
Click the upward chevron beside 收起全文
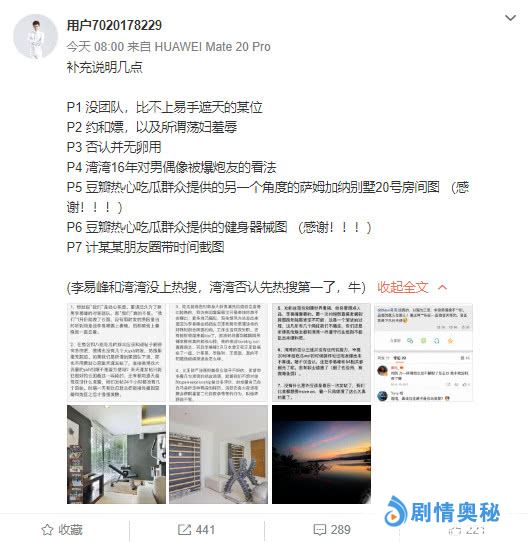(x=442, y=287)
